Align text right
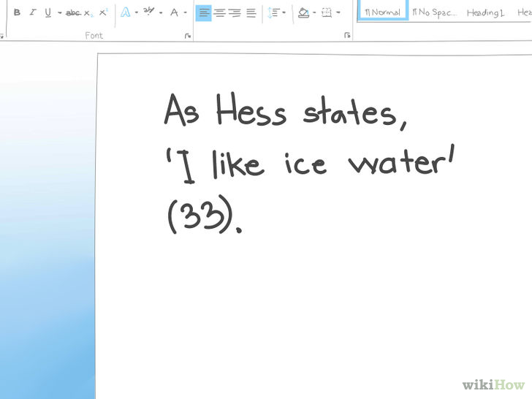This screenshot has width=532, height=399. [x=235, y=13]
